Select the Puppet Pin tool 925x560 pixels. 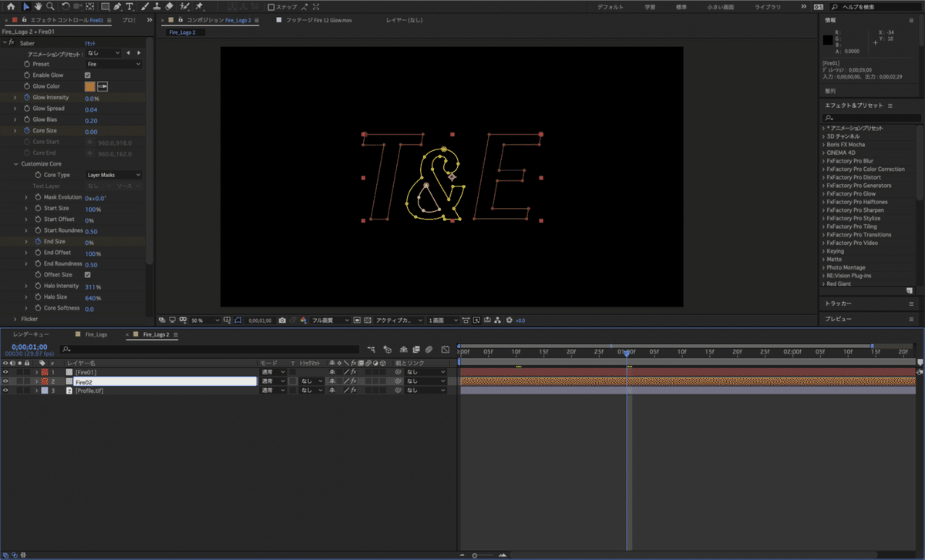[199, 6]
